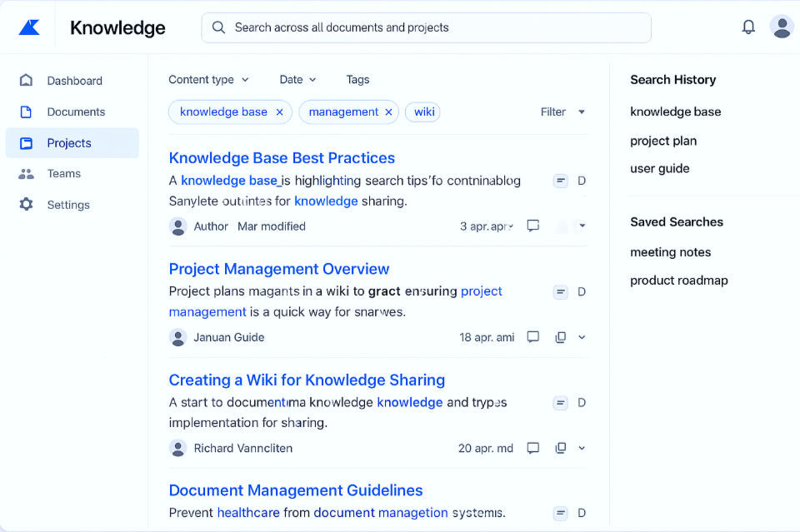Open comments on Creating a Wiki result
Image resolution: width=800 pixels, height=532 pixels.
tap(532, 448)
